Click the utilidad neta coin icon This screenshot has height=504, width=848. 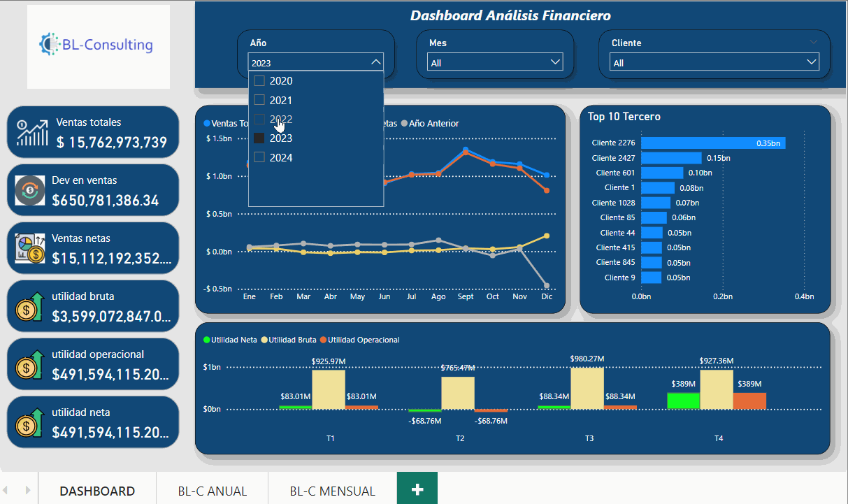pyautogui.click(x=30, y=422)
